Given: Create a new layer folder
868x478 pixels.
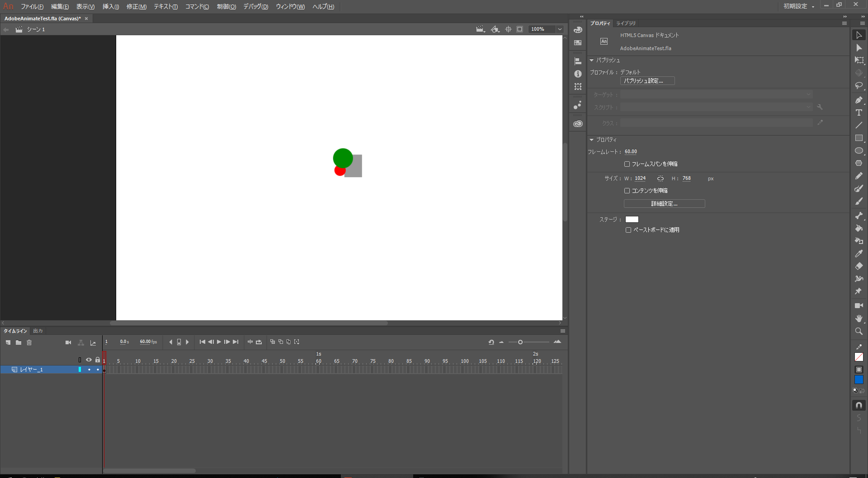Looking at the screenshot, I should 19,342.
